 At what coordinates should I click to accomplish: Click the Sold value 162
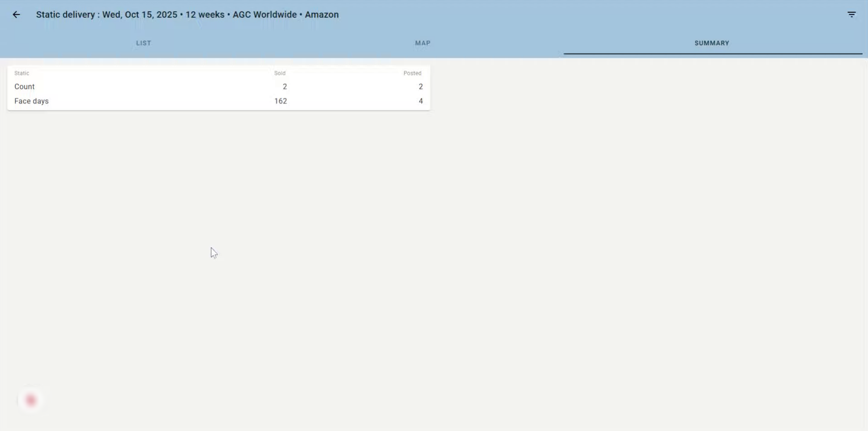[x=281, y=101]
